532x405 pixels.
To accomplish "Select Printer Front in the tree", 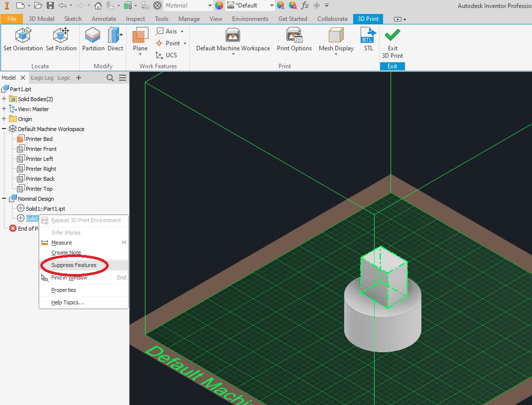I will click(41, 148).
